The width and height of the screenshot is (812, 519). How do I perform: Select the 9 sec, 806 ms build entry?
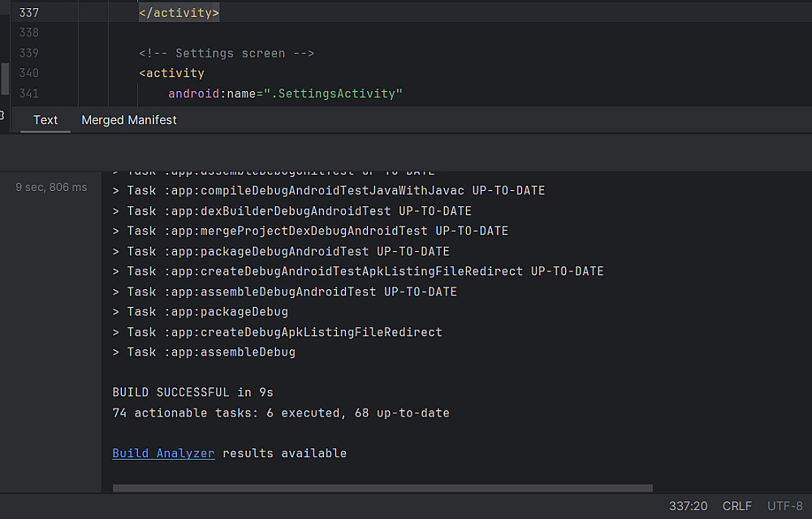click(x=51, y=188)
